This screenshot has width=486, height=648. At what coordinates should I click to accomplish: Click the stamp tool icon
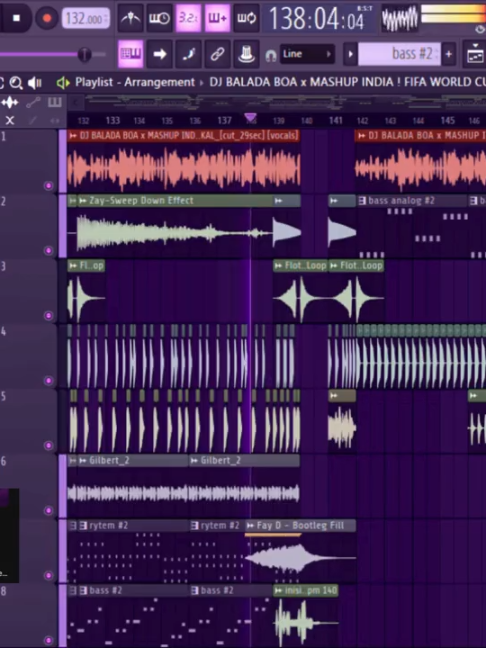coord(246,54)
